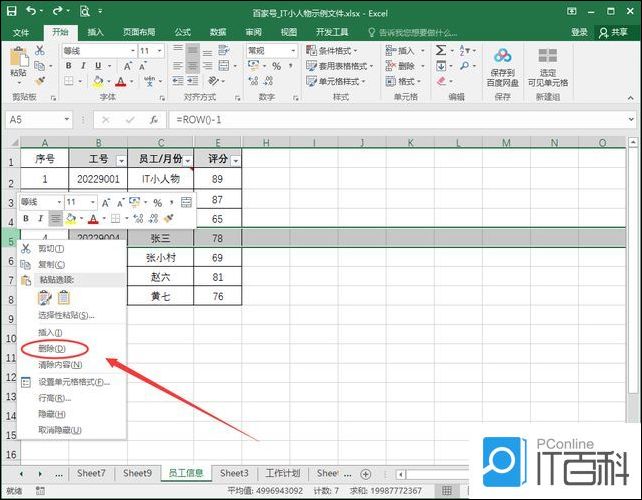Expand the ribbon font size dropdown
642x500 pixels.
tap(159, 51)
